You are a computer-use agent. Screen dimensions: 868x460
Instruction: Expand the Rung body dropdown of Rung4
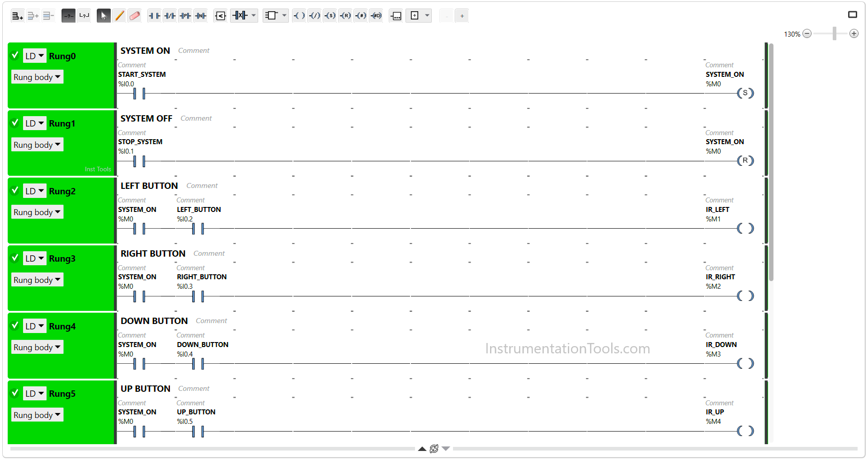[x=37, y=347]
